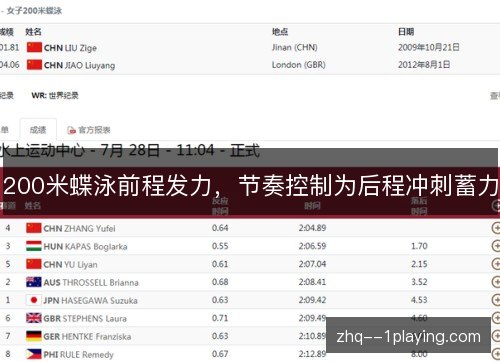Open athlete link HUN KAPAS Boglarka
This screenshot has width=500, height=362.
point(85,247)
